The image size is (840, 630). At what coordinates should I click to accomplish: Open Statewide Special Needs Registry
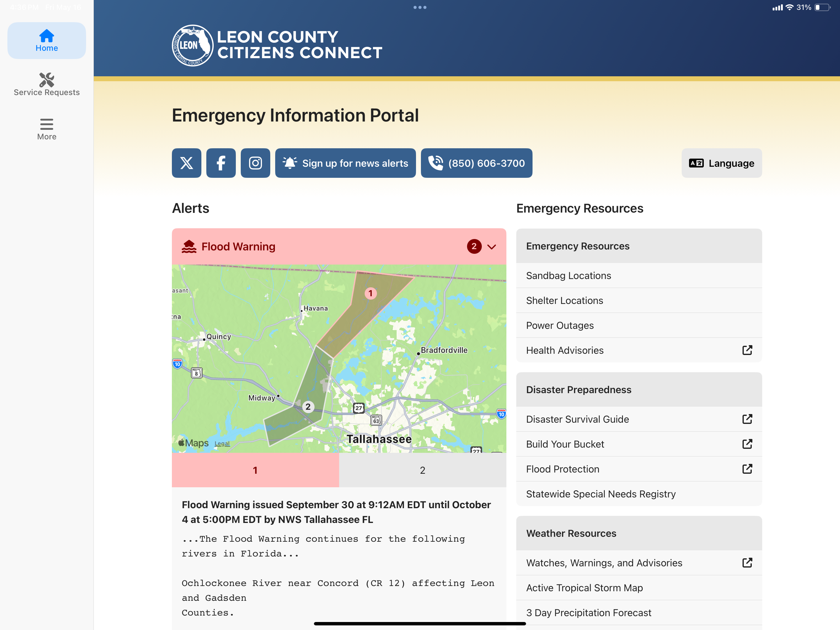639,494
